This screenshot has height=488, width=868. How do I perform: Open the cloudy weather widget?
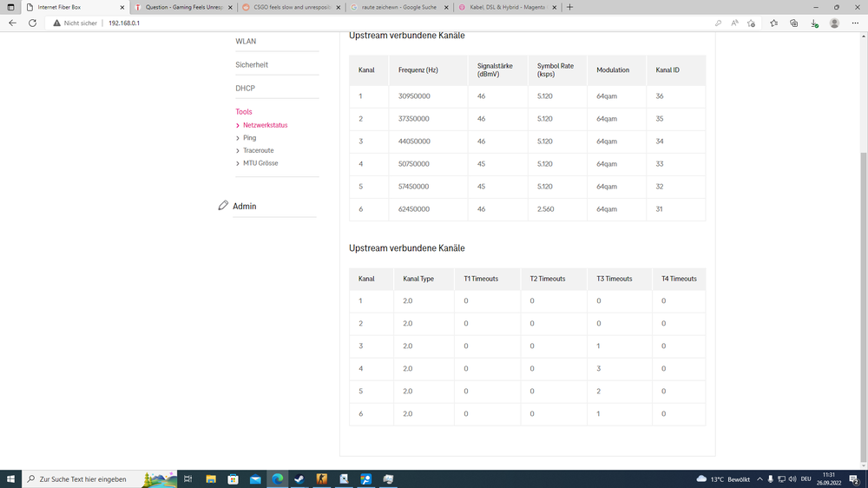pyautogui.click(x=724, y=479)
